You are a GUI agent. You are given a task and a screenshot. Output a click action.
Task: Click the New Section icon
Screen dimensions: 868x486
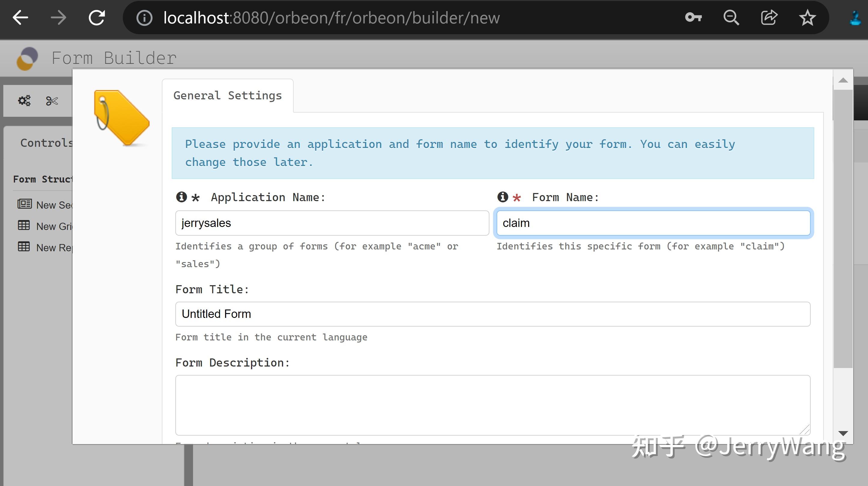[25, 204]
